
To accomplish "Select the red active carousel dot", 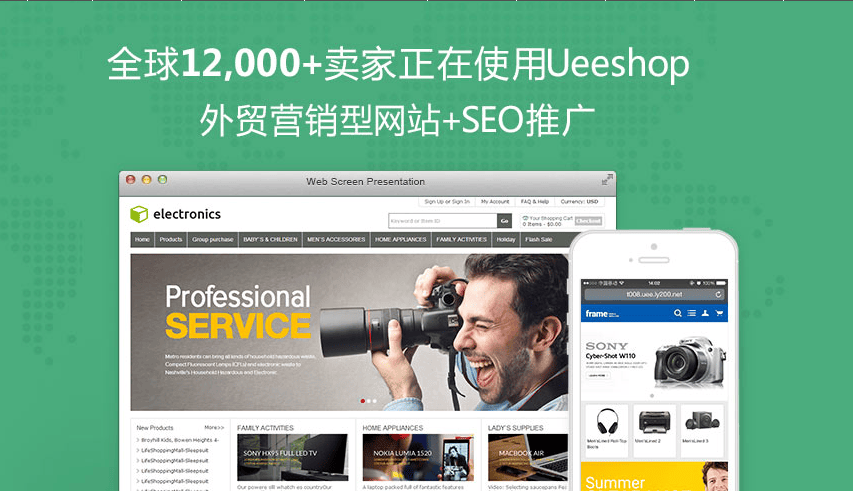I will (362, 400).
